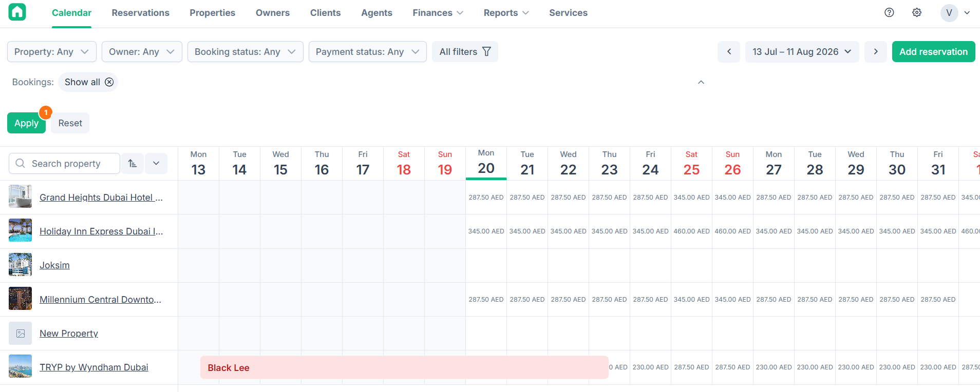Select the Mon 20 date column header

click(x=486, y=163)
